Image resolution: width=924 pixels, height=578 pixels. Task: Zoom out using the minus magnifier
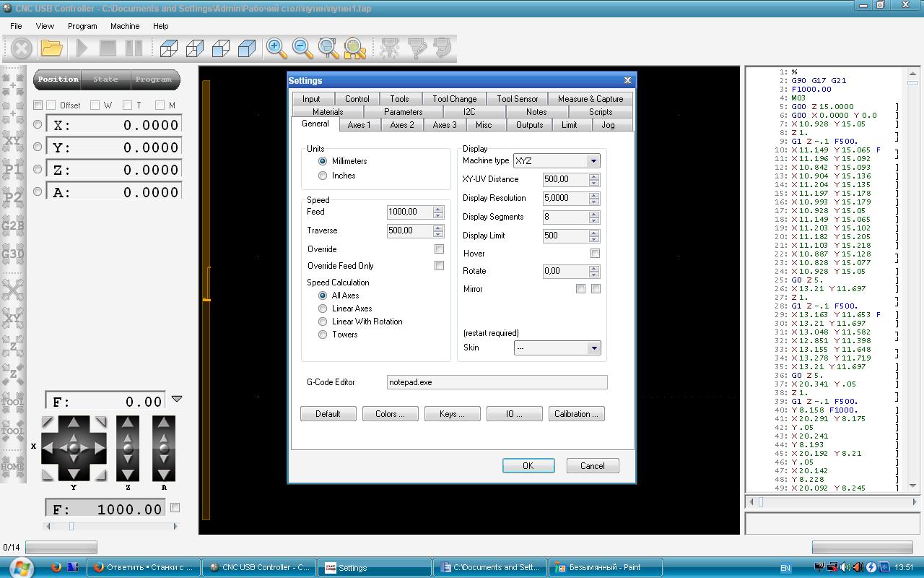coord(302,48)
